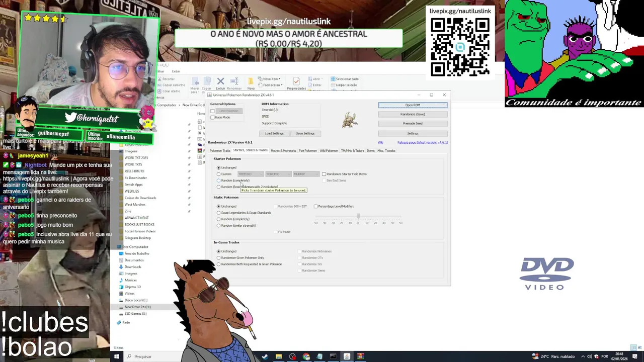Click Mover para icon in File Explorer ribbon
This screenshot has height=362, width=644.
click(195, 81)
